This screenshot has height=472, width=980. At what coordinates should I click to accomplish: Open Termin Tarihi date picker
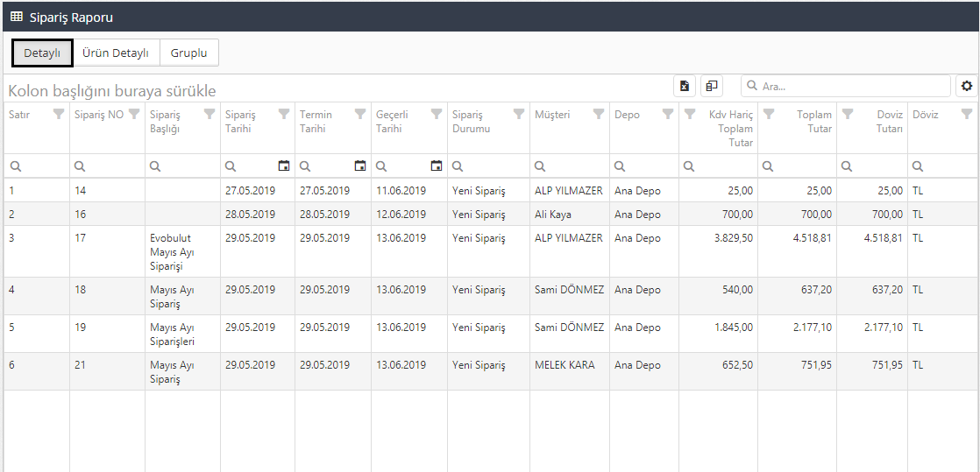tap(359, 166)
